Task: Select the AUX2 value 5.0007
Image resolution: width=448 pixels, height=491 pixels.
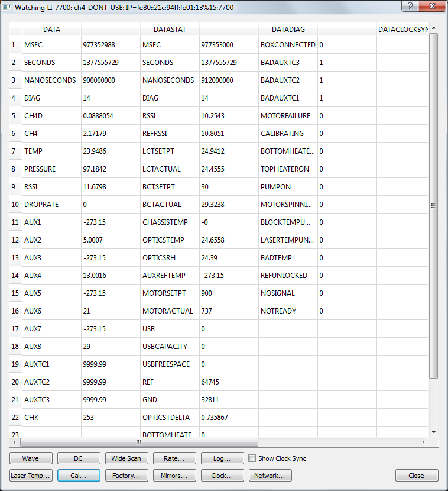Action: 111,240
